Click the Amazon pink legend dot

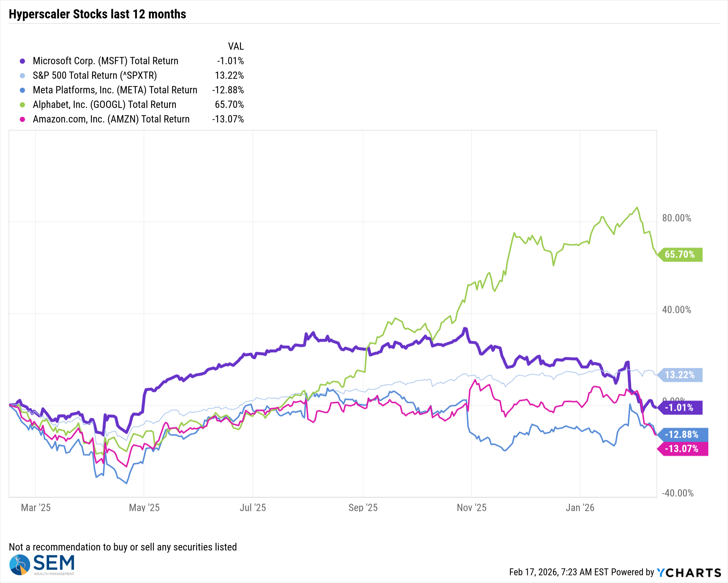(x=23, y=119)
